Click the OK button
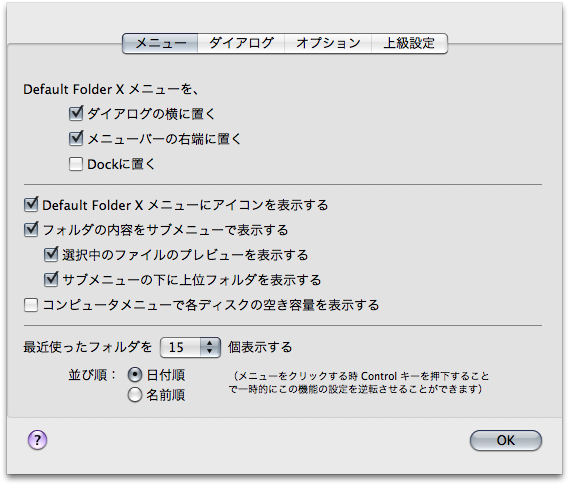This screenshot has height=485, width=569. 505,440
